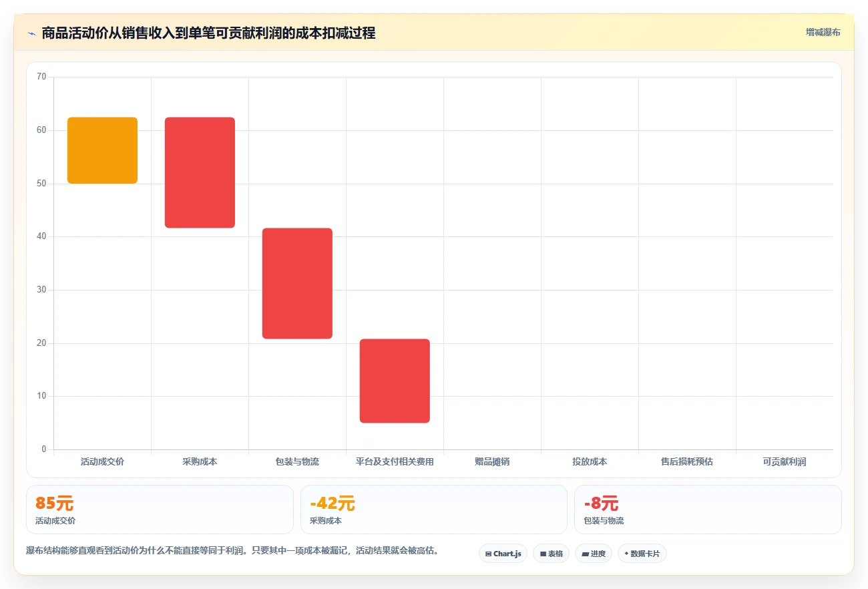Click the x-axis label 包装与物流

297,461
